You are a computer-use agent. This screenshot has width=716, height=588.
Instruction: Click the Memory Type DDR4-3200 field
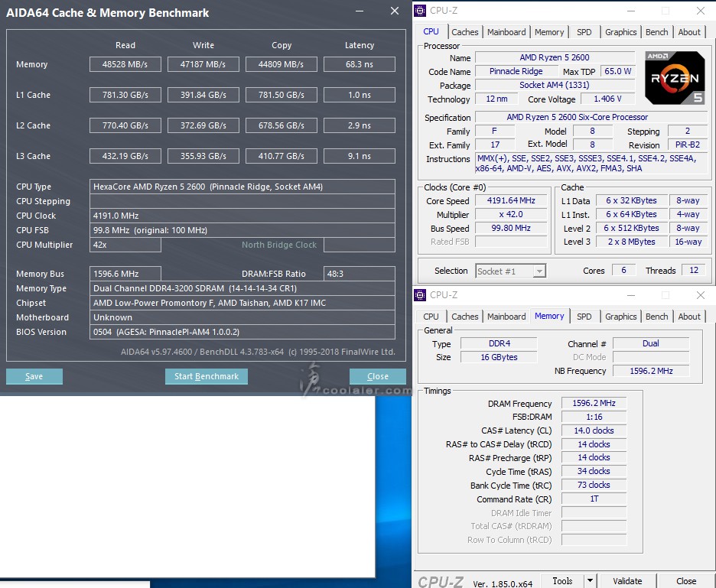242,288
